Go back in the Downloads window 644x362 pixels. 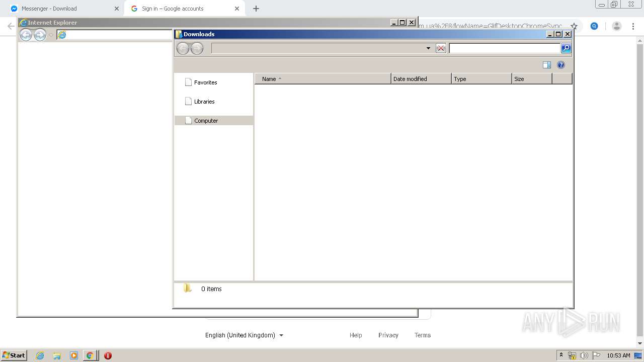click(x=183, y=48)
